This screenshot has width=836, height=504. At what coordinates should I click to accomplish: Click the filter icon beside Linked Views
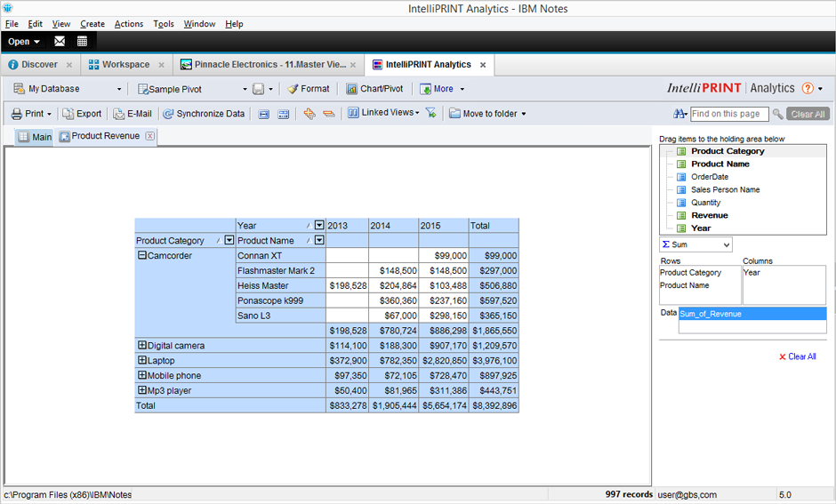tap(431, 114)
